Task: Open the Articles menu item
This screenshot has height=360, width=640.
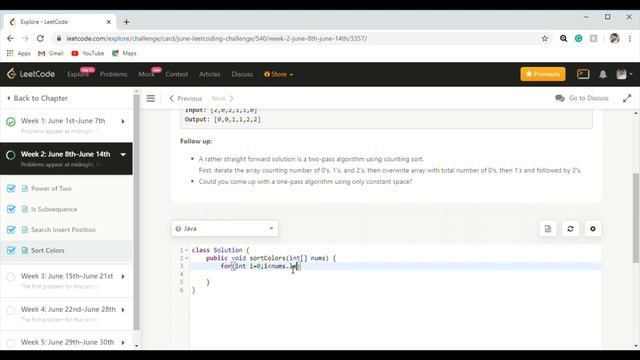Action: (x=210, y=74)
